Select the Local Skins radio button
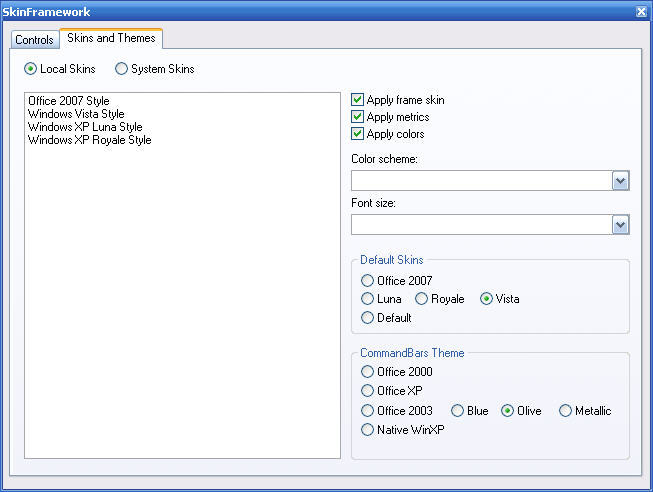The height and width of the screenshot is (492, 653). (30, 69)
